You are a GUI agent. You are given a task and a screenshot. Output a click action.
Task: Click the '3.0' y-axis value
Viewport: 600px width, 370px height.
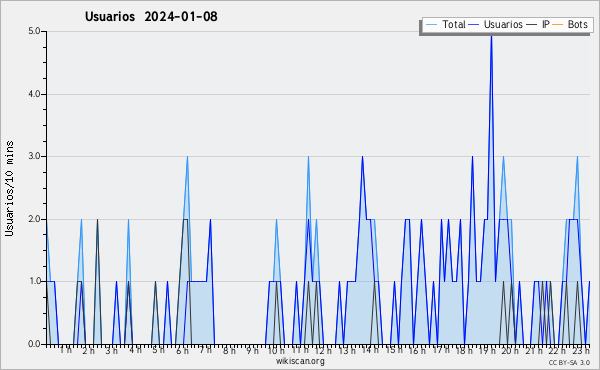pos(34,156)
